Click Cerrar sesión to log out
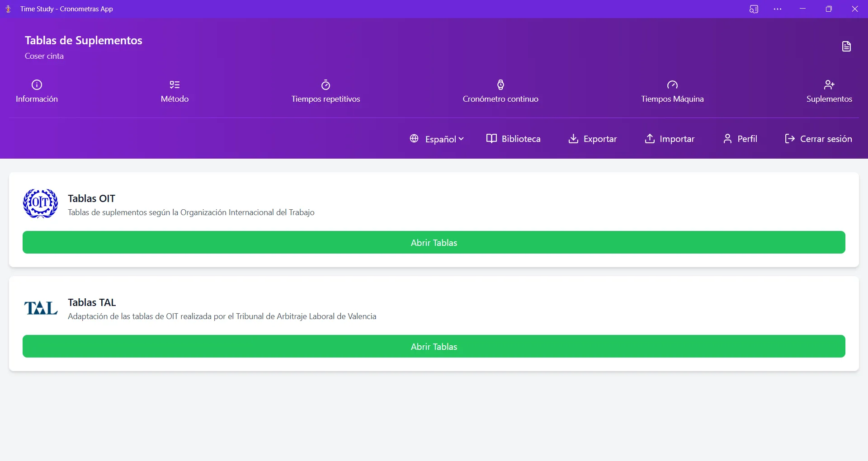 pyautogui.click(x=818, y=139)
